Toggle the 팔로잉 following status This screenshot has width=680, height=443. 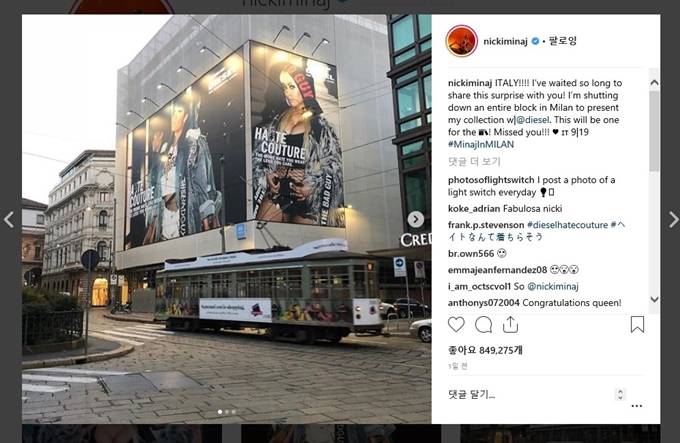(563, 41)
